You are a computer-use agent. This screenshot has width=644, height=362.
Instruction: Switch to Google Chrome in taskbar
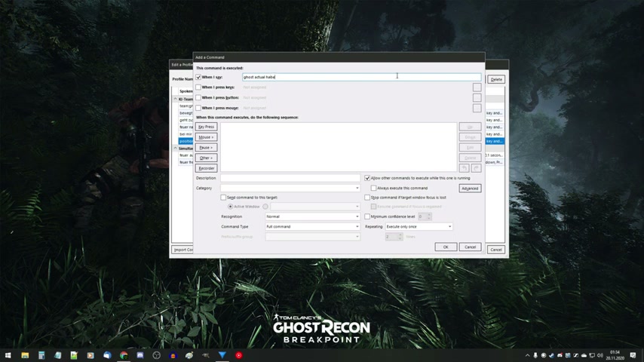point(124,355)
